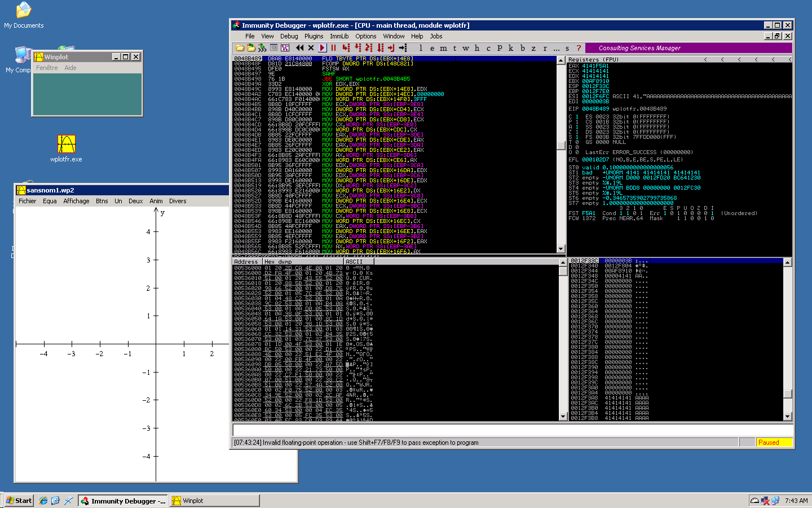Click the Consulting Services Manager banner
812x508 pixels.
point(689,48)
